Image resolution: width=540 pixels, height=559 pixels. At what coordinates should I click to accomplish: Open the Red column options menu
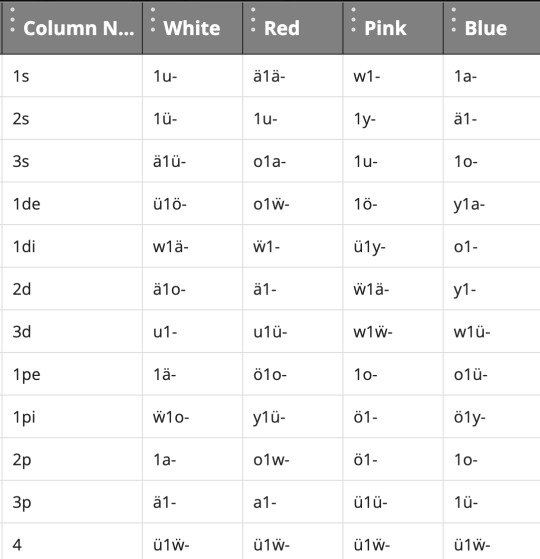click(253, 20)
